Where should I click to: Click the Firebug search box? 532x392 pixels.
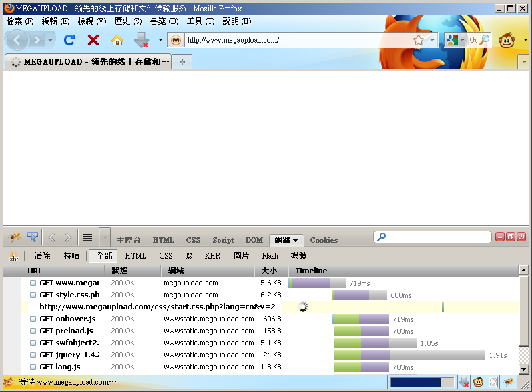[433, 237]
